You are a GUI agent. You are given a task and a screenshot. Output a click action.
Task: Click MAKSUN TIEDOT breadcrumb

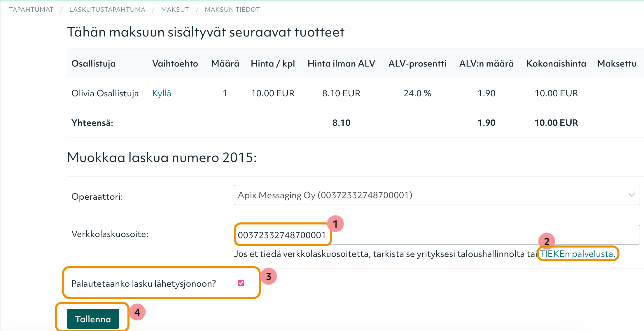click(x=232, y=10)
